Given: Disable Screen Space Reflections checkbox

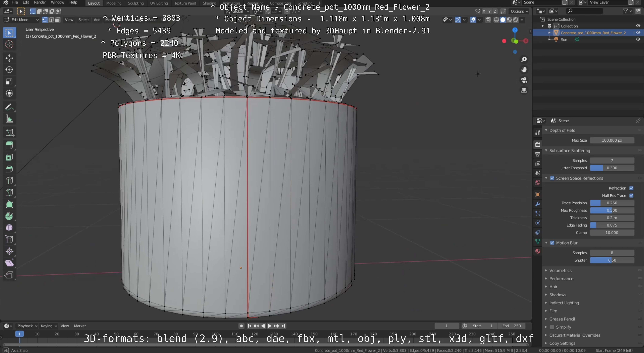Looking at the screenshot, I should point(552,178).
